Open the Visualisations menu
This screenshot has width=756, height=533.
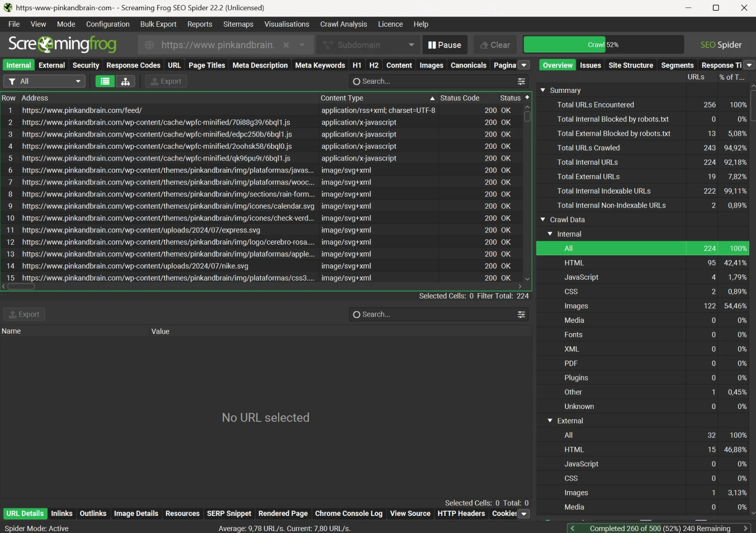click(287, 24)
